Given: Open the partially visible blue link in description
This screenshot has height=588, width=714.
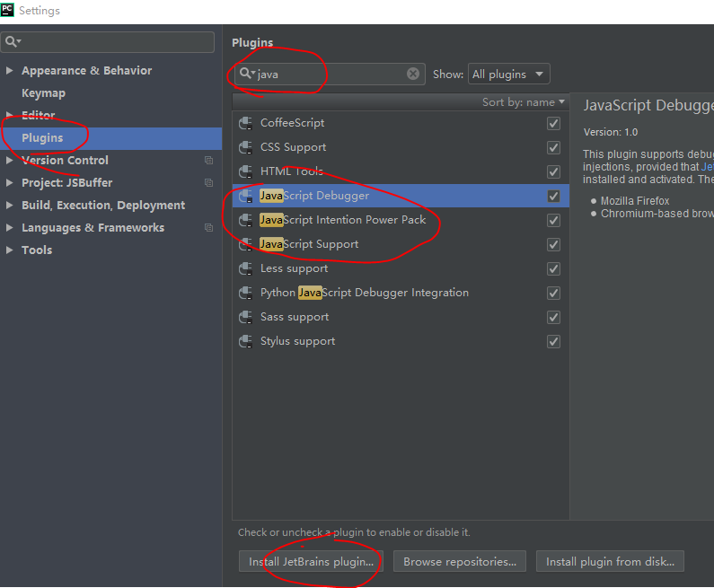Looking at the screenshot, I should point(707,167).
